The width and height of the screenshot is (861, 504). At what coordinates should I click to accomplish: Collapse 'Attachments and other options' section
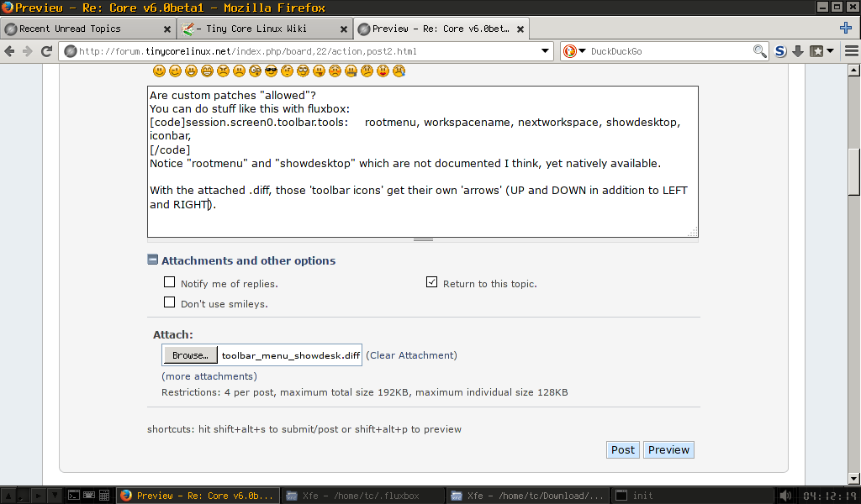pos(153,260)
